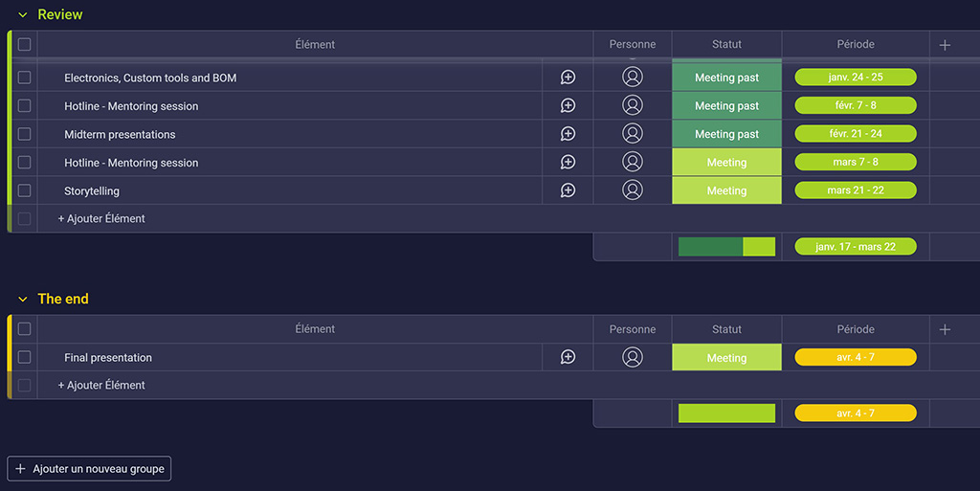Change Meeting past status of Midterm presentations
This screenshot has width=980, height=491.
point(727,134)
